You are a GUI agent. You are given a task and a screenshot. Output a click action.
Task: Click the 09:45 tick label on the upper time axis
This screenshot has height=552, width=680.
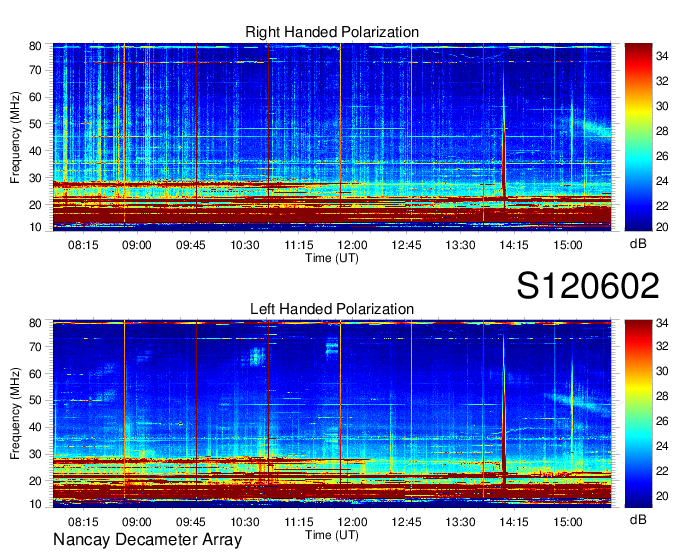pos(190,245)
